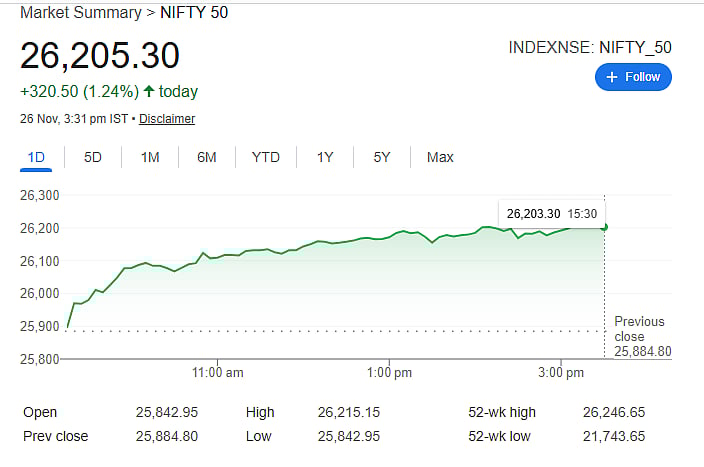Click the 26,205.30 index price
Screen dimensions: 704x467
pyautogui.click(x=100, y=55)
